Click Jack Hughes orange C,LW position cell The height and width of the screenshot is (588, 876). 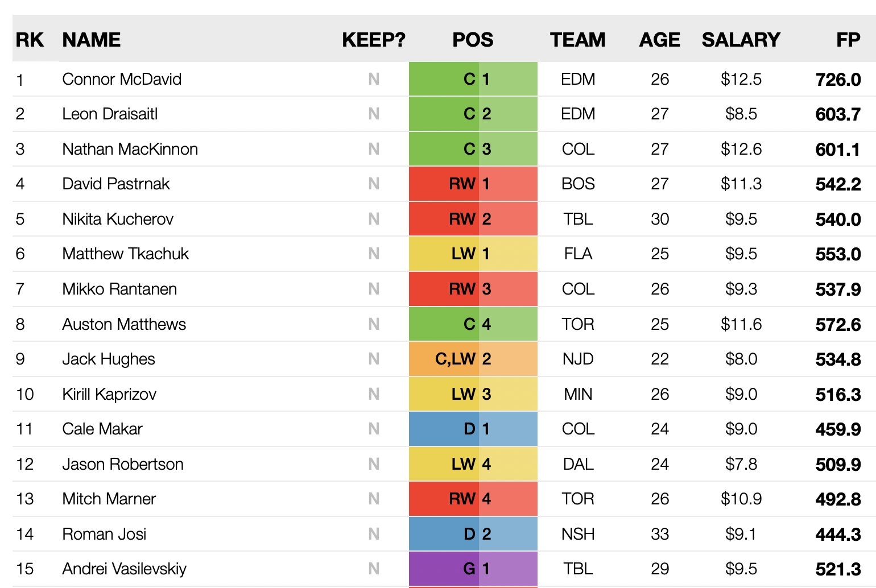click(473, 359)
